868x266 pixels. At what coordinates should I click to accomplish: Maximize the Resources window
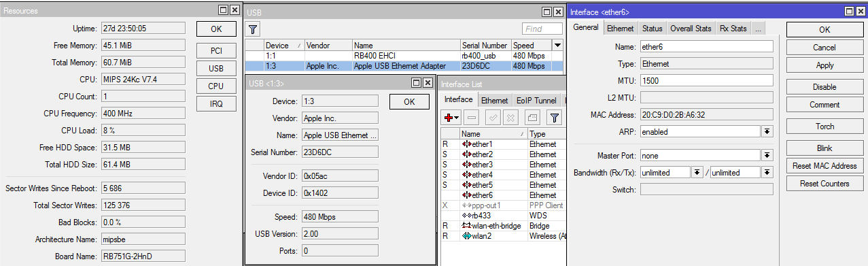223,10
